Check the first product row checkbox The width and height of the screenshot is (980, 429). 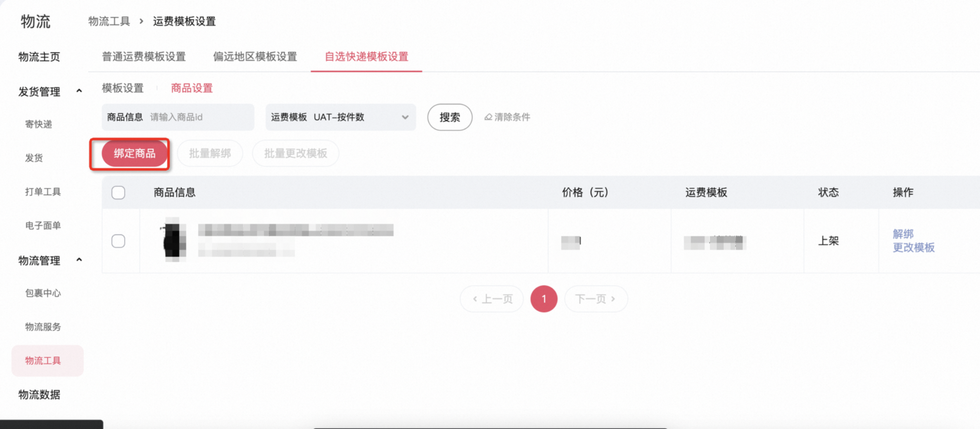(x=118, y=241)
